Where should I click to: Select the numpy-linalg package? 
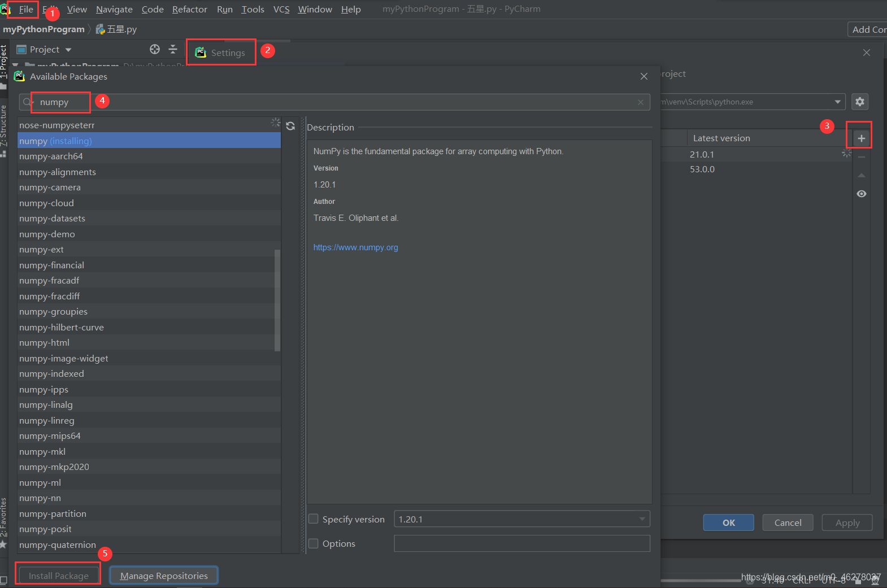tap(149, 404)
